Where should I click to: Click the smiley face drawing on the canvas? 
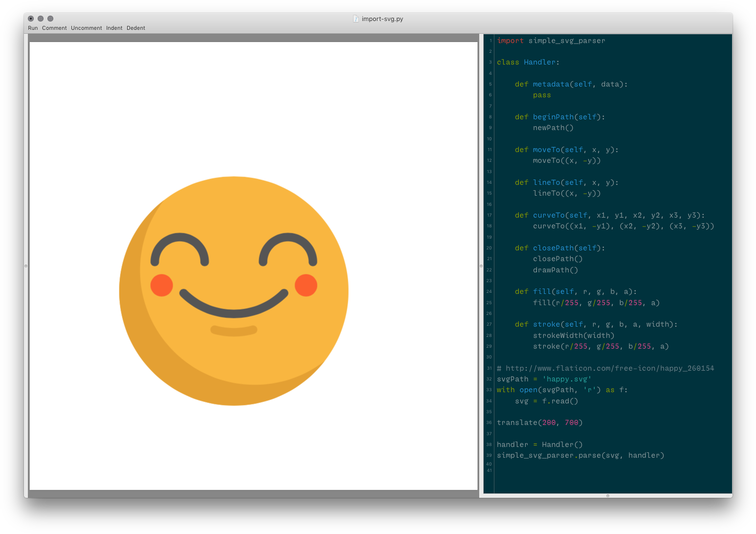click(x=234, y=291)
